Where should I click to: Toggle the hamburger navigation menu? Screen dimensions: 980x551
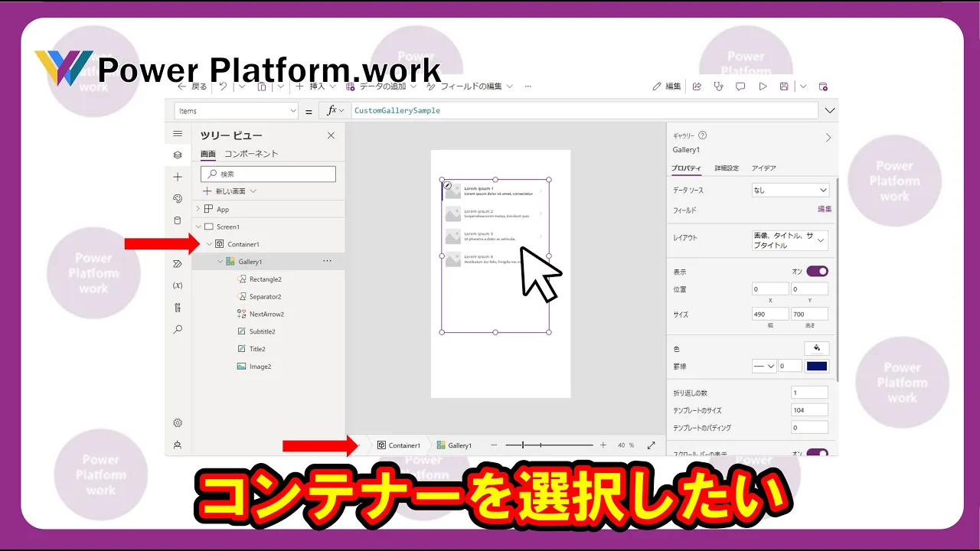178,133
